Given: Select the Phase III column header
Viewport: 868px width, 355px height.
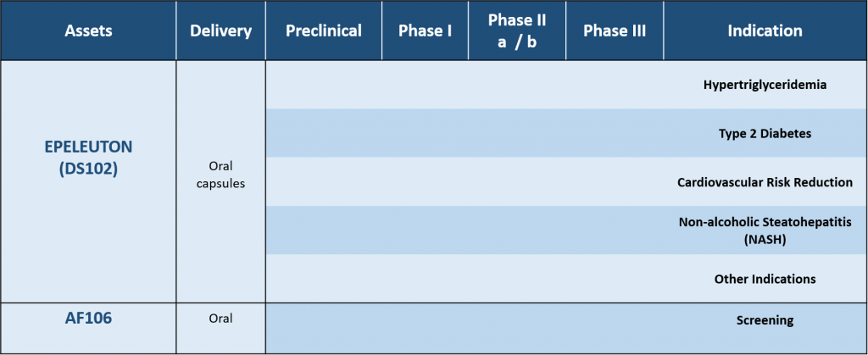Looking at the screenshot, I should click(x=615, y=31).
